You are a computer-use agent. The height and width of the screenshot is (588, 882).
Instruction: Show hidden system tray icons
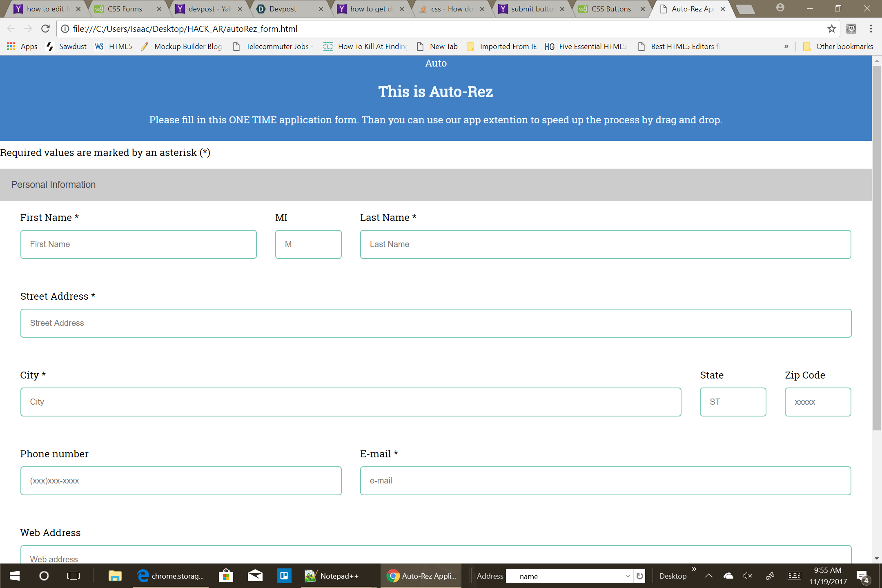click(x=709, y=576)
